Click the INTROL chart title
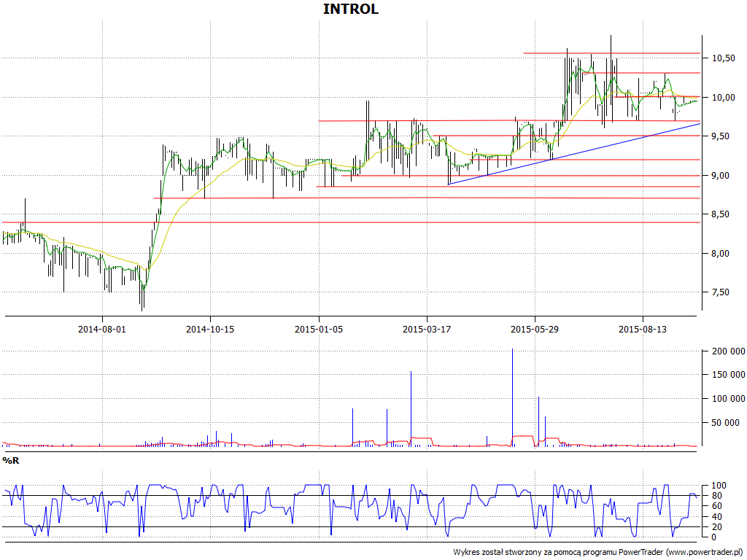Screen dimensions: 747x560 351,9
